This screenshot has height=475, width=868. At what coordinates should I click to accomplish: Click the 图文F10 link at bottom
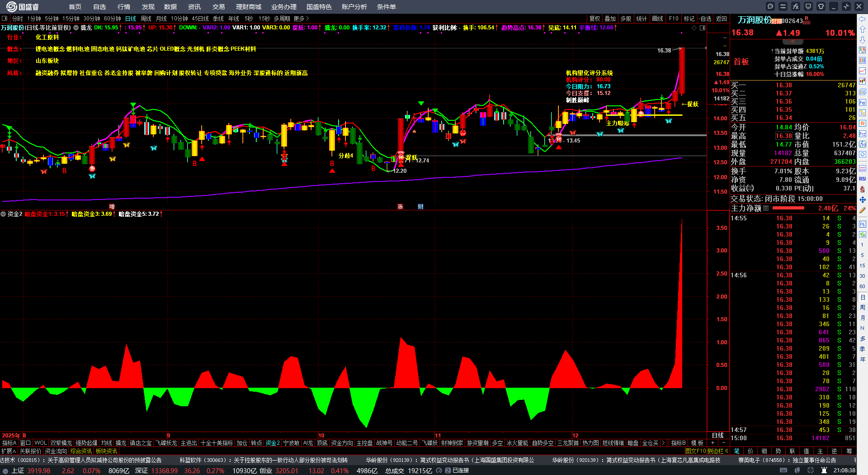(x=695, y=451)
